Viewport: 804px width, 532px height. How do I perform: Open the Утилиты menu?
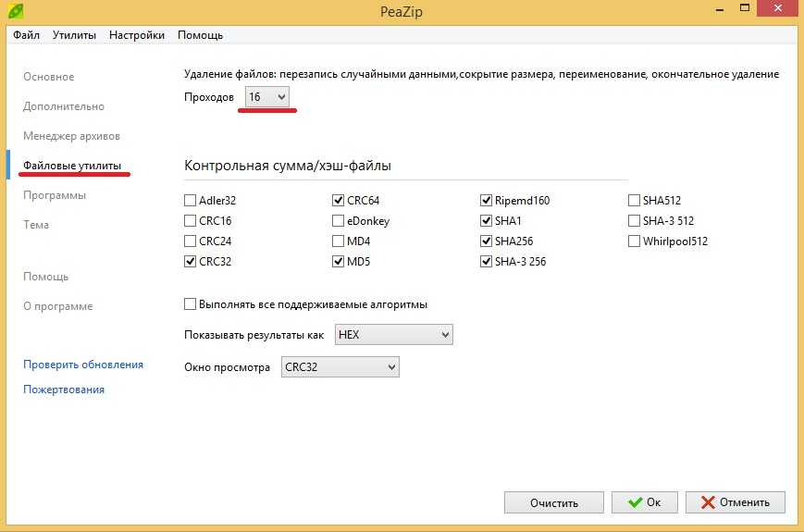point(74,35)
